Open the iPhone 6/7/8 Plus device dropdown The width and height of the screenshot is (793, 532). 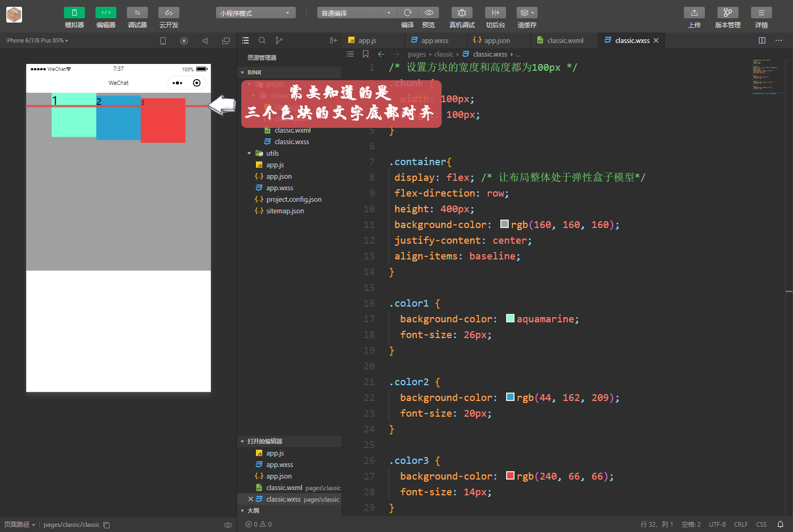pyautogui.click(x=37, y=40)
